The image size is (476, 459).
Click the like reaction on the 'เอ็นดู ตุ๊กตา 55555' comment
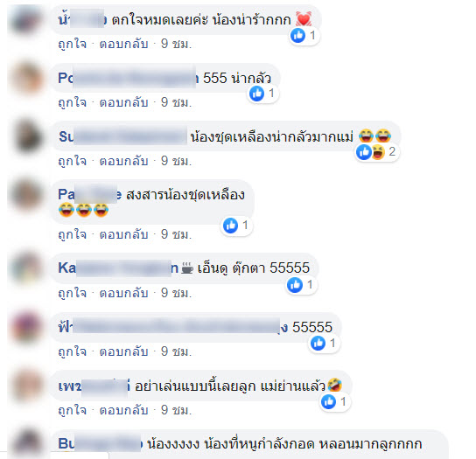point(295,285)
